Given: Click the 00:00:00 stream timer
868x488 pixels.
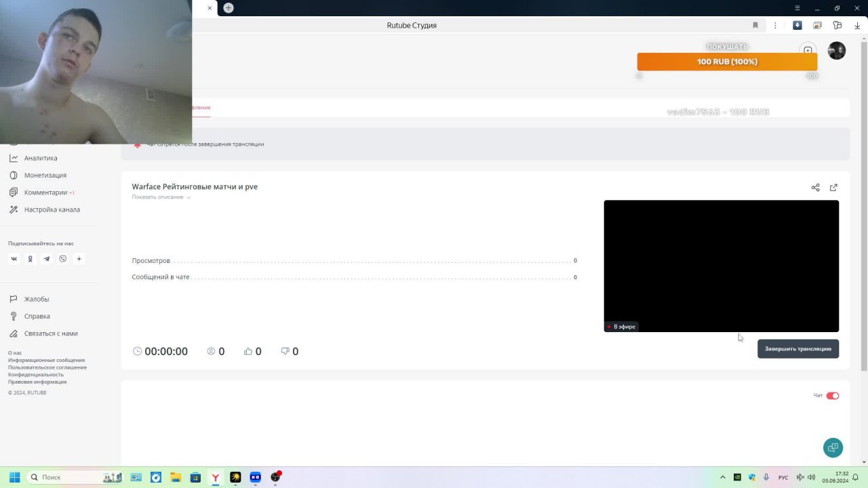Looking at the screenshot, I should click(x=160, y=351).
